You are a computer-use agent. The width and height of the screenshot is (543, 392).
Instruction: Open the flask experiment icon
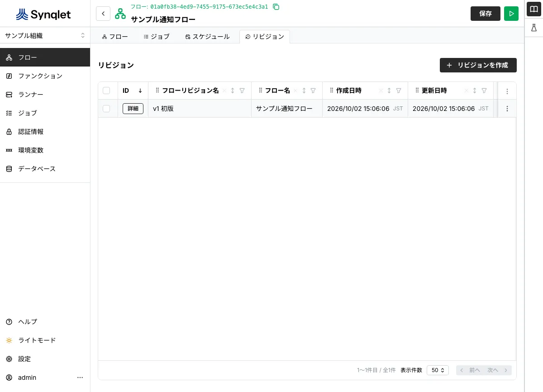pyautogui.click(x=534, y=28)
